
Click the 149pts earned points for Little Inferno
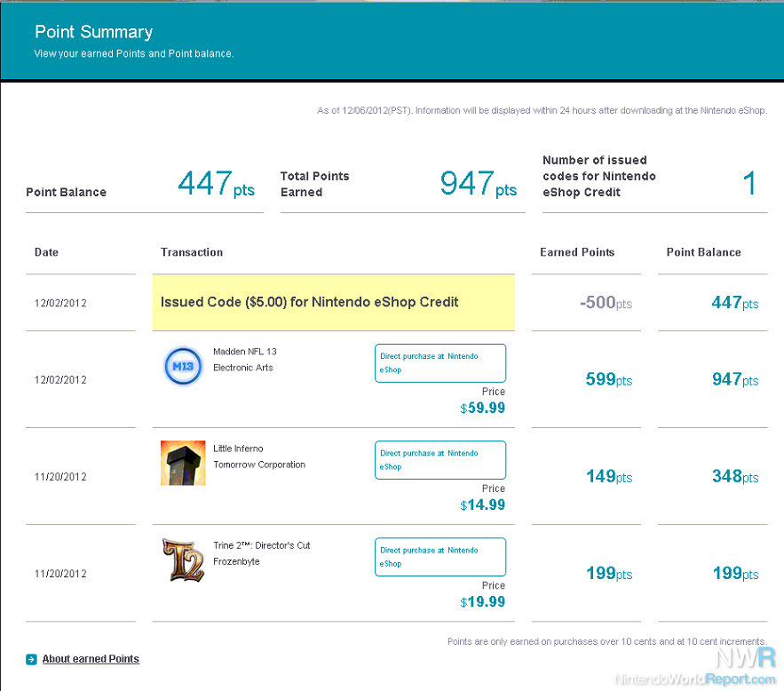point(609,476)
